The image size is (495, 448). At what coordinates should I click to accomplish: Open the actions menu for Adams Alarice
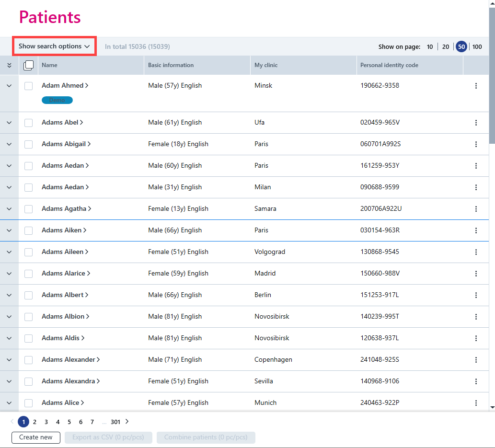[x=476, y=274]
